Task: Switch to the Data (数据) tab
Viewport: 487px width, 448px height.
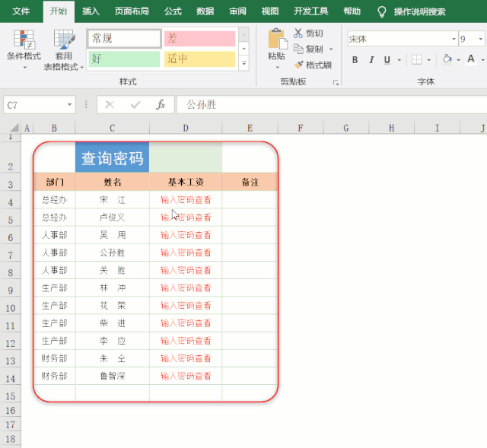Action: tap(205, 11)
